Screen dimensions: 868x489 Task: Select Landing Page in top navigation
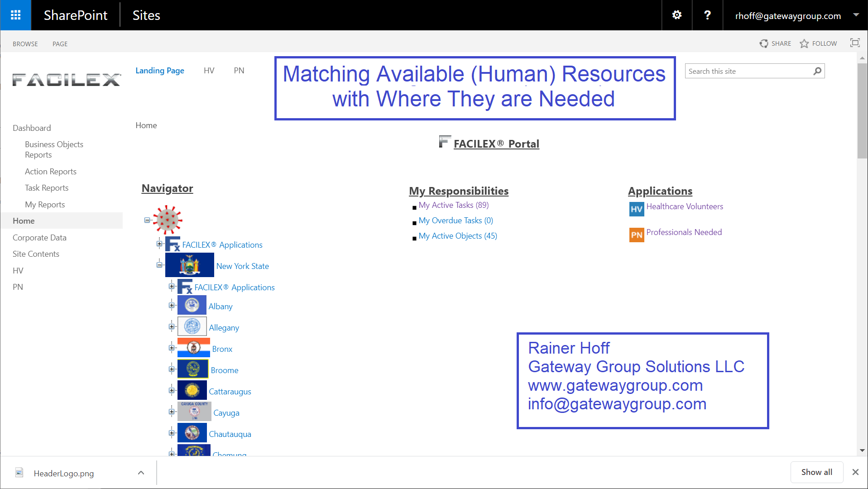[x=160, y=71]
